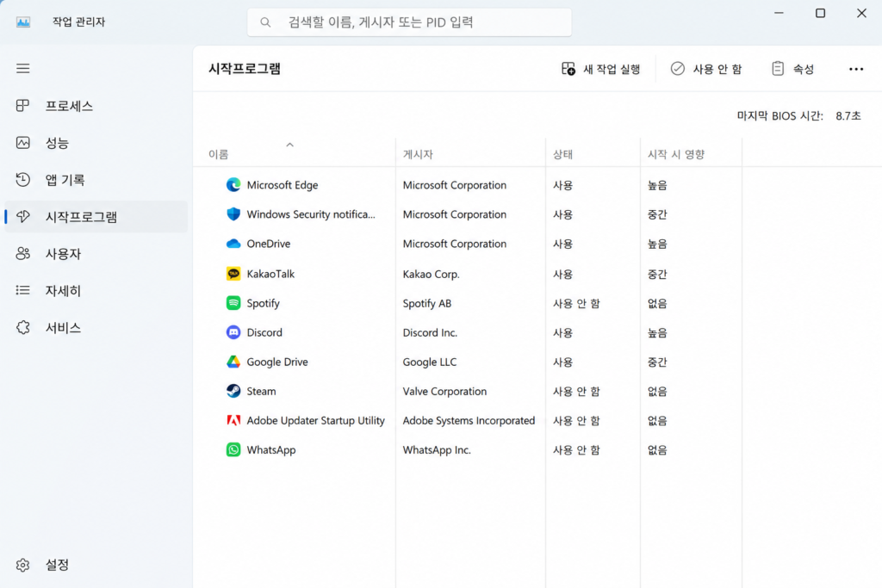The image size is (882, 588).
Task: Click the WhatsApp green icon
Action: pyautogui.click(x=233, y=449)
